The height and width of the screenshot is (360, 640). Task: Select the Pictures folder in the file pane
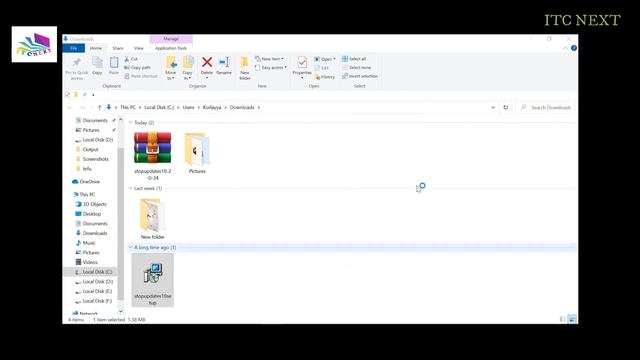pyautogui.click(x=197, y=153)
